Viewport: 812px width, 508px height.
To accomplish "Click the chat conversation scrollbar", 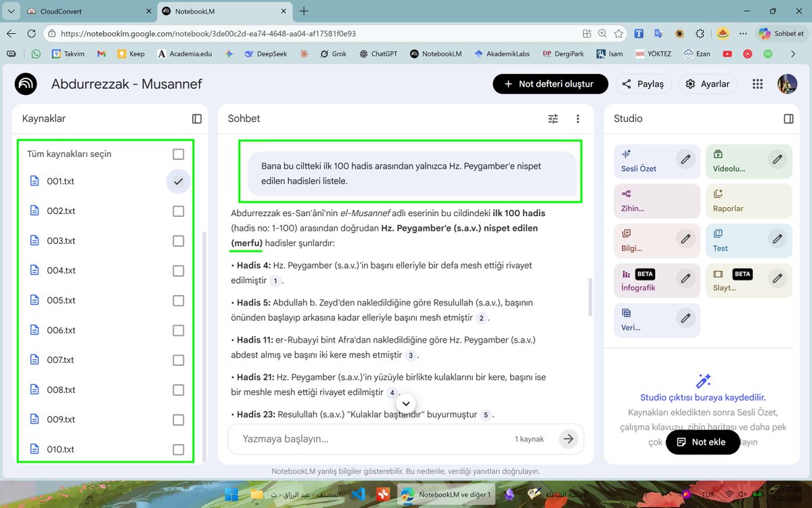I will coord(591,295).
